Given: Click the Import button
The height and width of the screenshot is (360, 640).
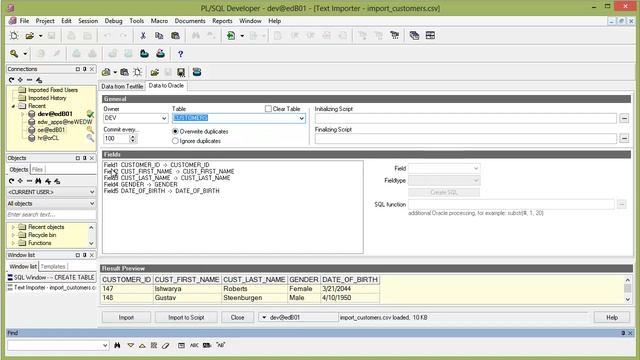Looking at the screenshot, I should coord(126,317).
